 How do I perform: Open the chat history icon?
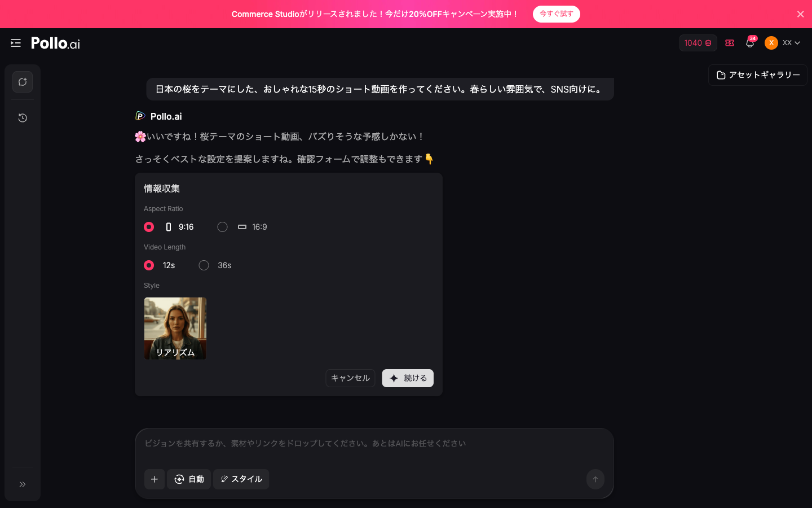(23, 118)
